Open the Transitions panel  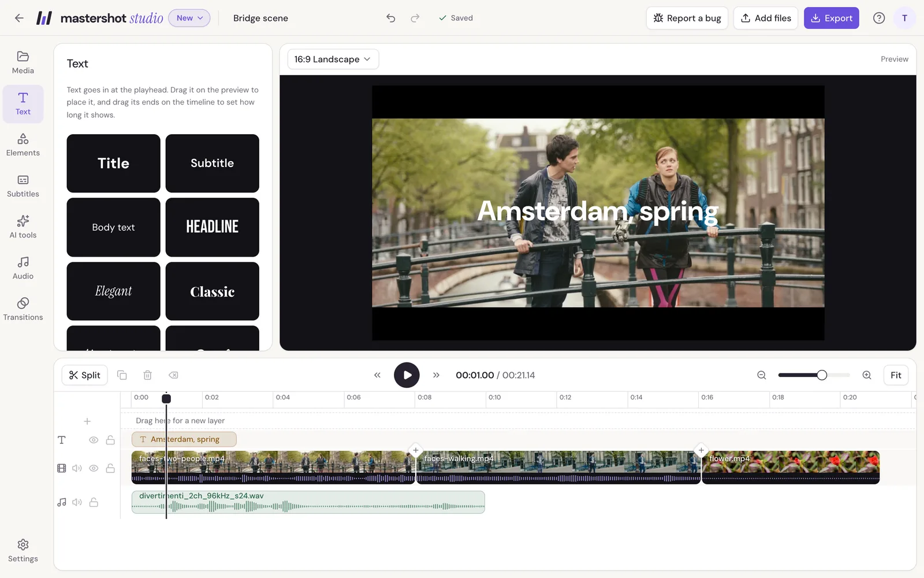pyautogui.click(x=23, y=309)
